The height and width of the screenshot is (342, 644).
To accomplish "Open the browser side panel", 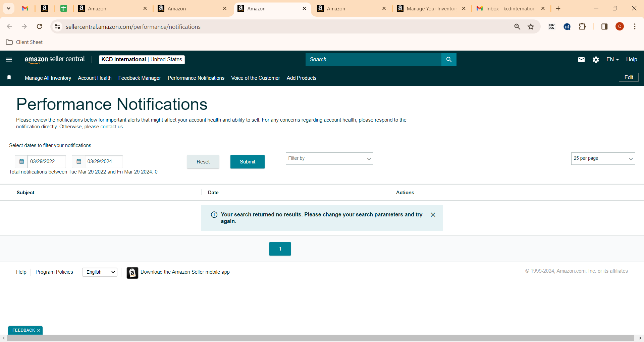I will (604, 26).
